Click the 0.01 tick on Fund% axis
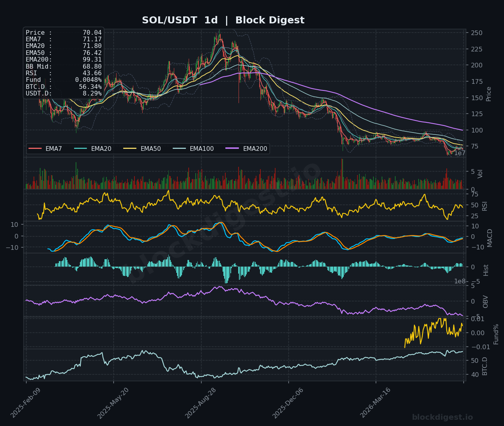This screenshot has width=504, height=426. 477,319
